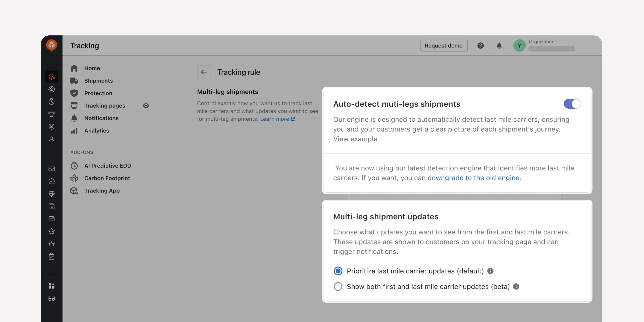This screenshot has width=644, height=322.
Task: Click info icon beside Prioritize last mile option
Action: click(490, 271)
